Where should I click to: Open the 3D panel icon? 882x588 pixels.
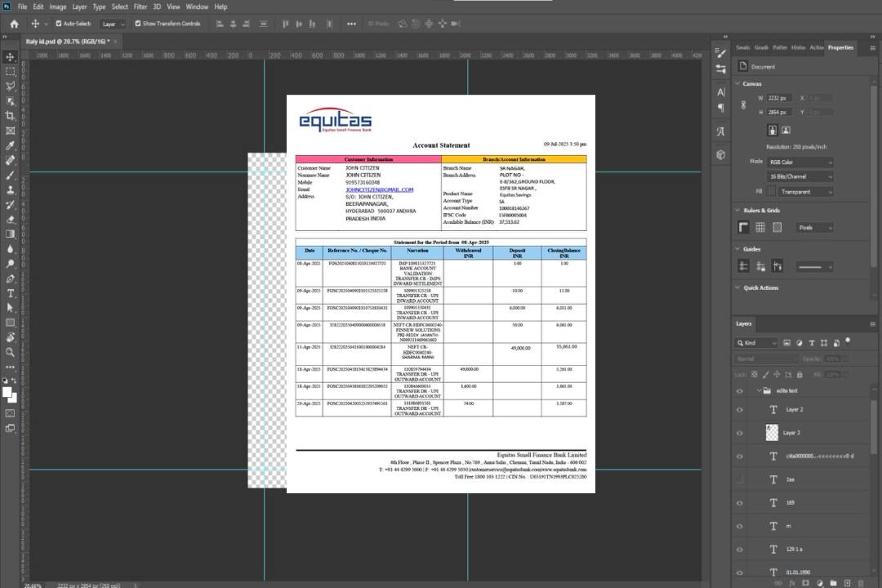pyautogui.click(x=721, y=154)
